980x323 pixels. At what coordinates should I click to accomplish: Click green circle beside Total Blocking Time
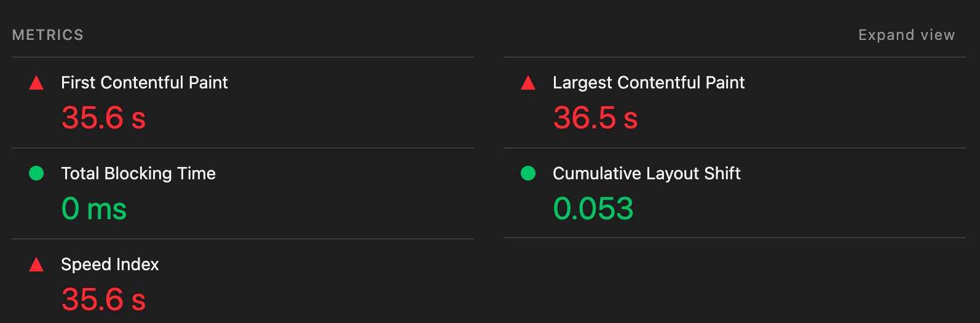(x=36, y=173)
